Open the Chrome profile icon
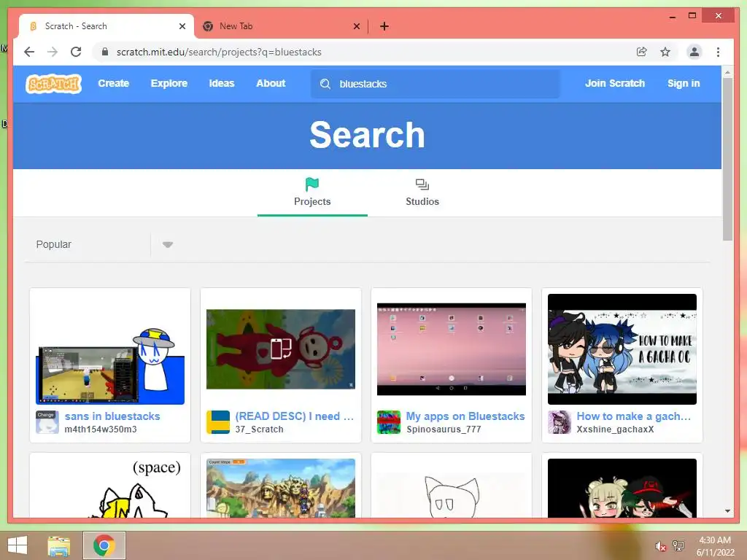 coord(694,52)
